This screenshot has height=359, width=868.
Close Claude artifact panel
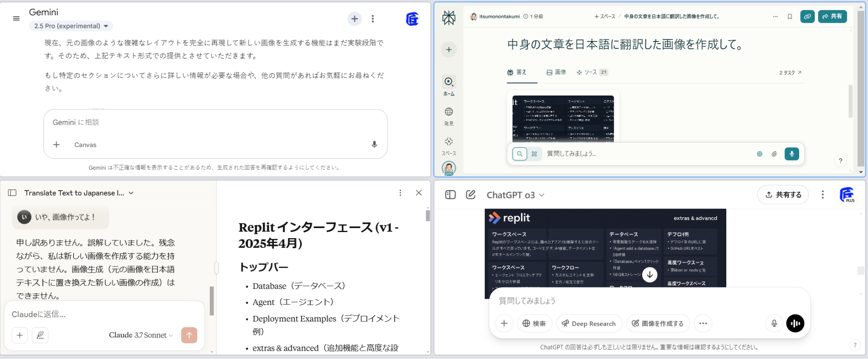pos(419,193)
